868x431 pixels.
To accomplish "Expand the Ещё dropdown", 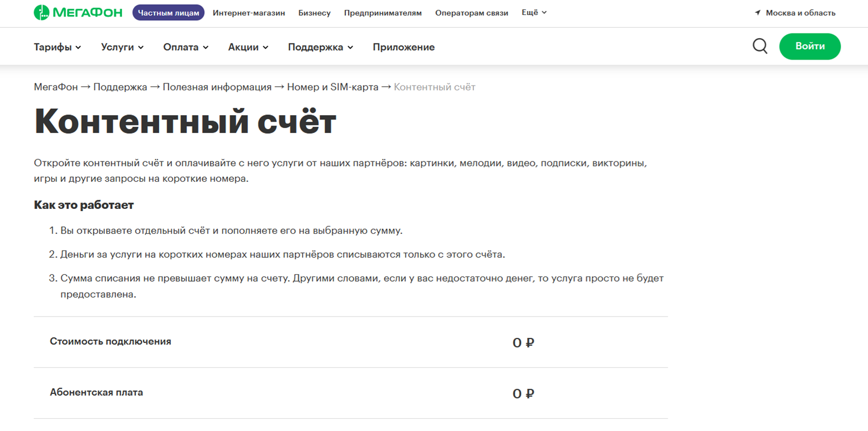I will point(534,12).
